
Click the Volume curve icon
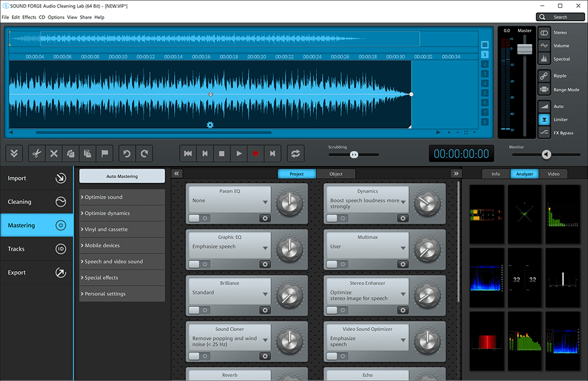544,46
